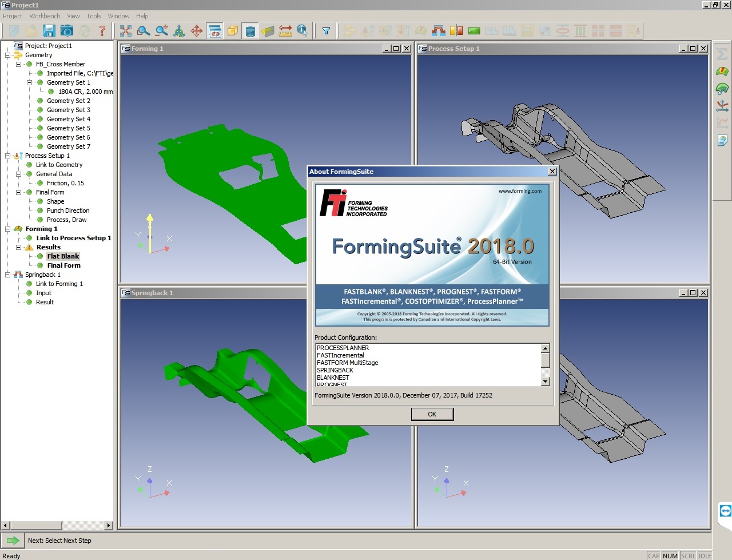Click left arrow of tree horizontal scrollbar
732x560 pixels.
pos(6,525)
